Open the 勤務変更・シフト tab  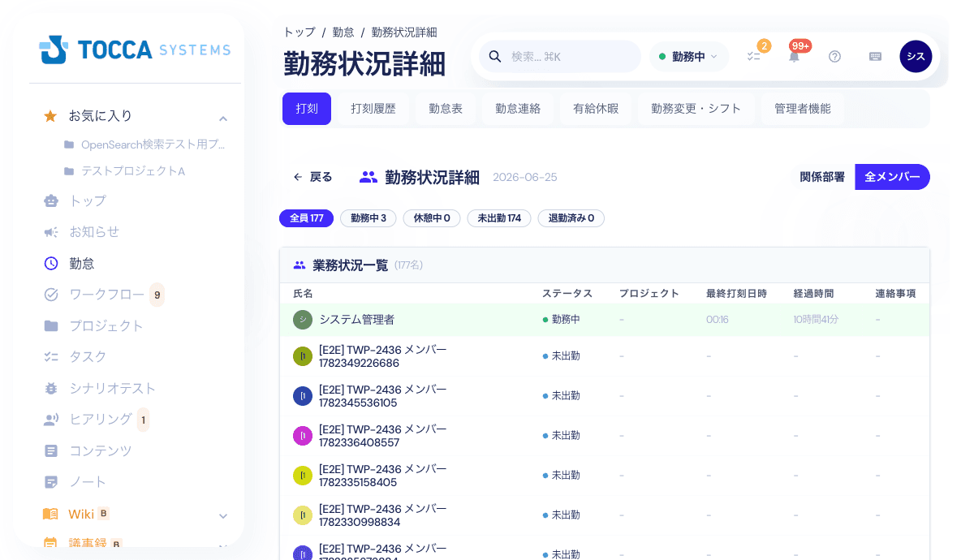pyautogui.click(x=696, y=109)
